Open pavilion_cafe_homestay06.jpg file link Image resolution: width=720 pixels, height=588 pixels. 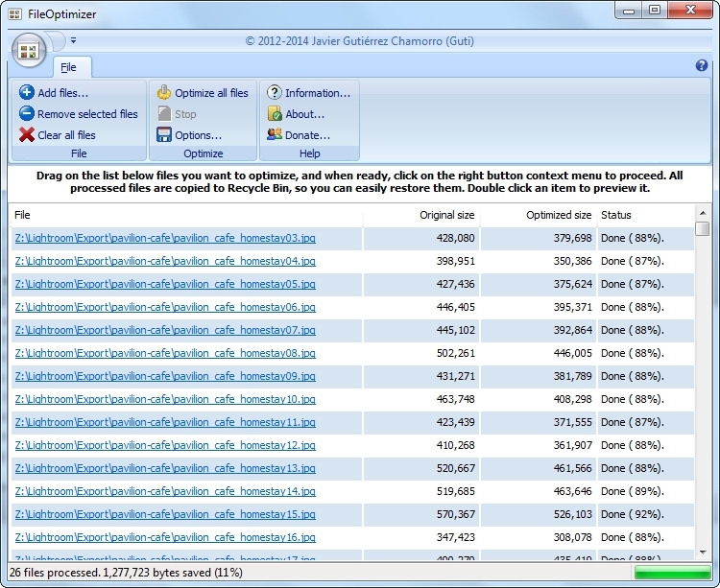click(x=165, y=307)
